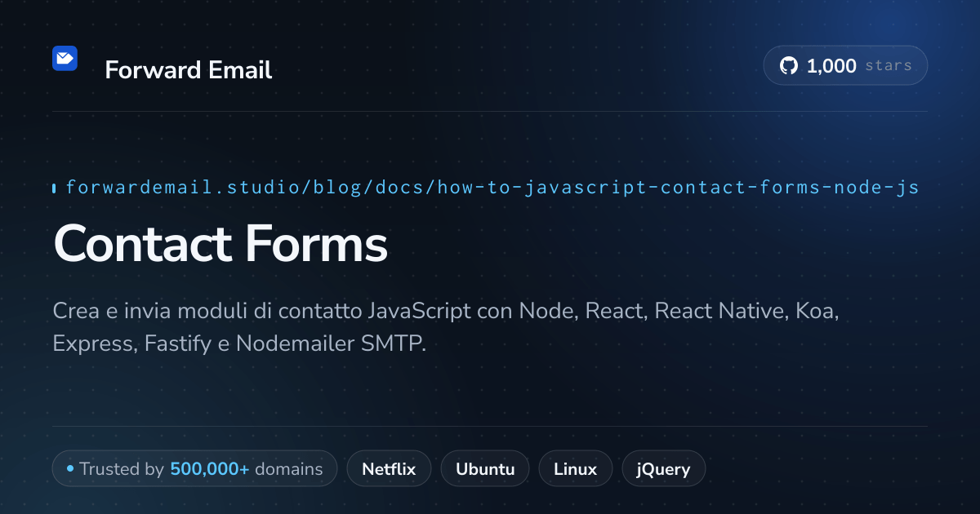Click the Italian description starting 'Crea e invia'

click(x=446, y=327)
